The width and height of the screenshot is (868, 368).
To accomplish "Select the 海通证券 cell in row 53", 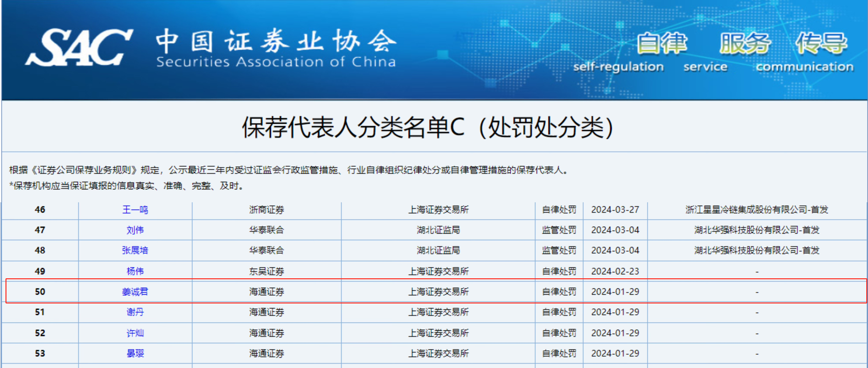I will tap(267, 353).
